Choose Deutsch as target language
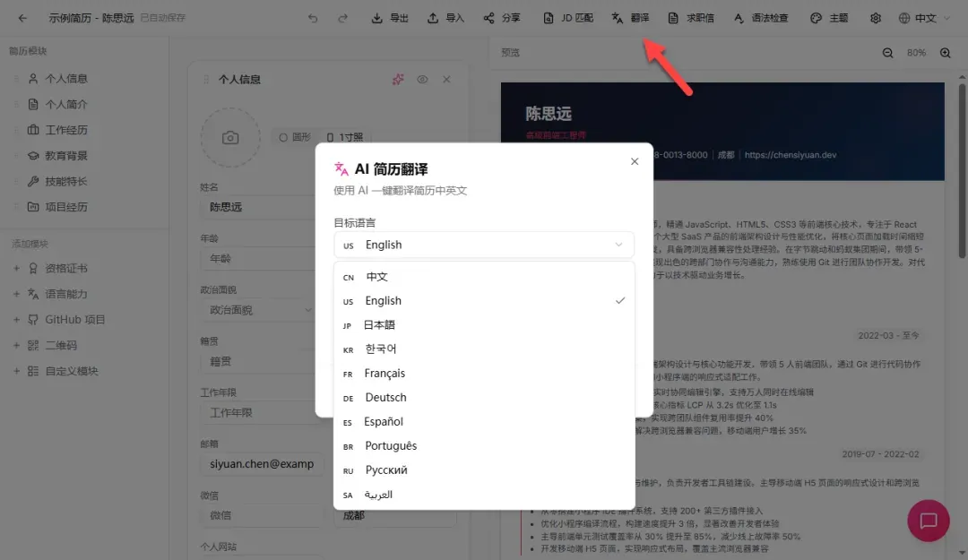Viewport: 968px width, 560px height. 484,397
